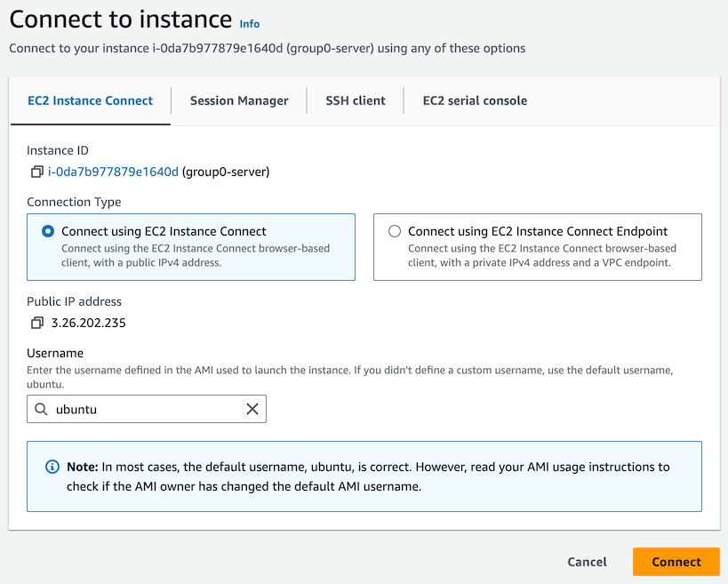
Task: Choose the EC2 Instance Connect Endpoint radio button
Action: click(395, 231)
